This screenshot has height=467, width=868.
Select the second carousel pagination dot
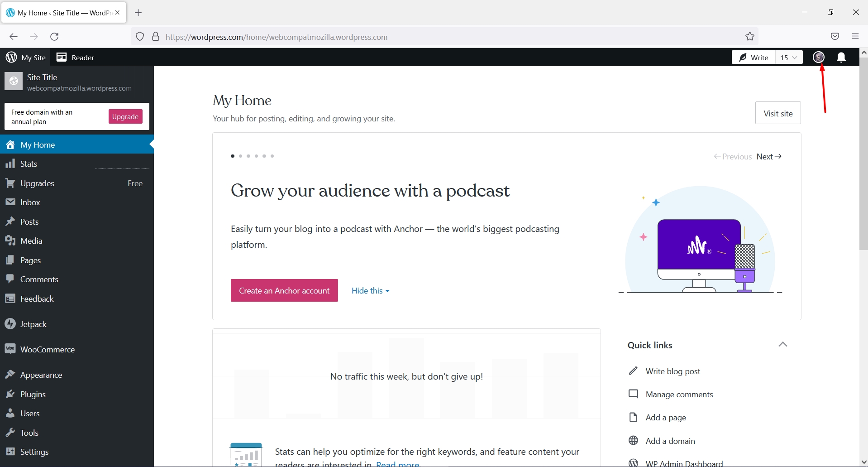coord(240,156)
